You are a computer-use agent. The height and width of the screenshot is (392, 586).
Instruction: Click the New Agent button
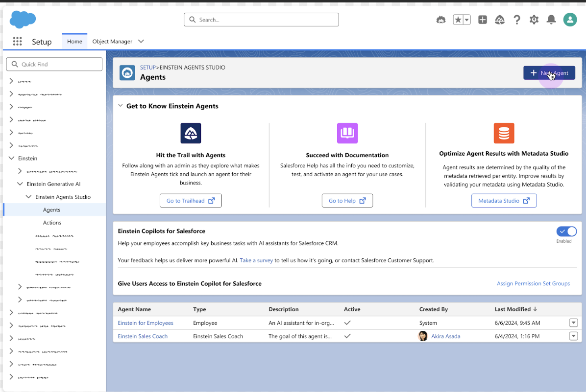[x=549, y=73]
